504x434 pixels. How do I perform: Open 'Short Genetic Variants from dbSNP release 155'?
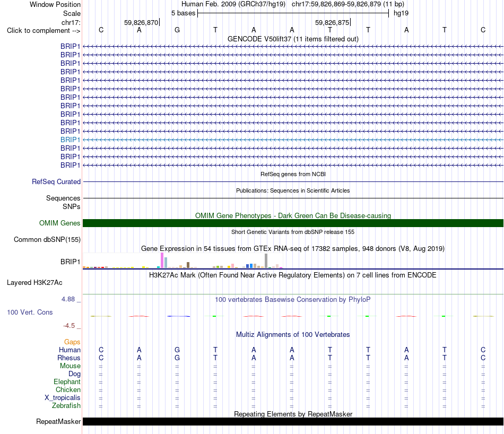[293, 232]
